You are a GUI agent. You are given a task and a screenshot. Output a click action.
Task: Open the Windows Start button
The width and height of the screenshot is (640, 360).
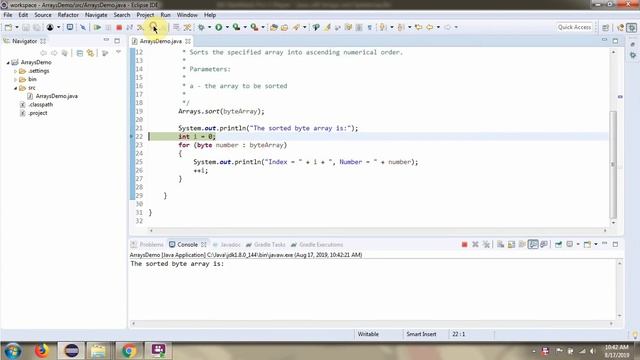tap(13, 351)
